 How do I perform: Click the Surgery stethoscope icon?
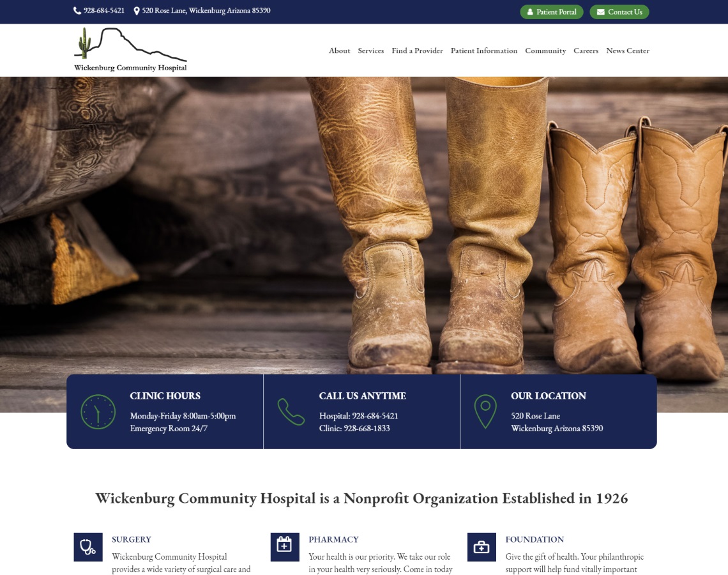click(x=87, y=547)
